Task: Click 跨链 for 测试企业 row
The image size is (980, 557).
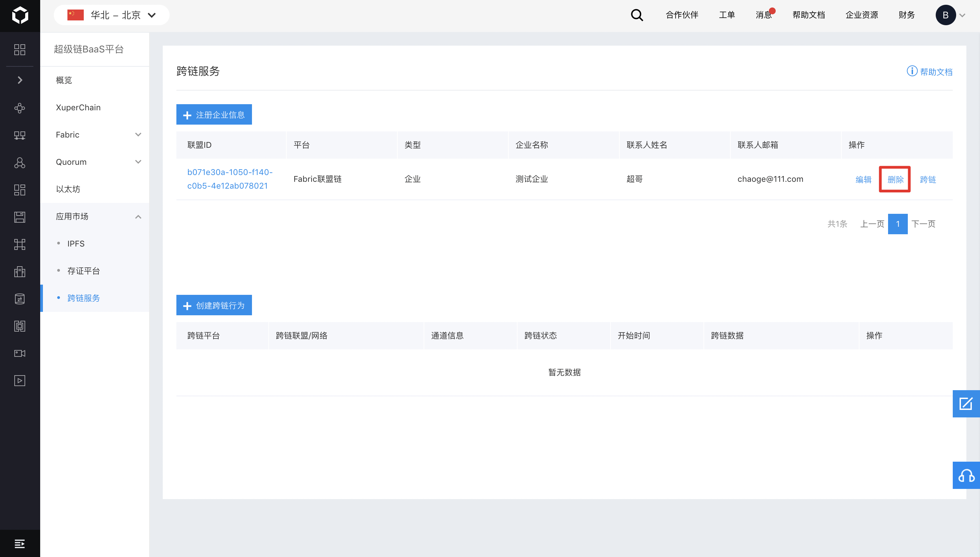Action: tap(928, 179)
